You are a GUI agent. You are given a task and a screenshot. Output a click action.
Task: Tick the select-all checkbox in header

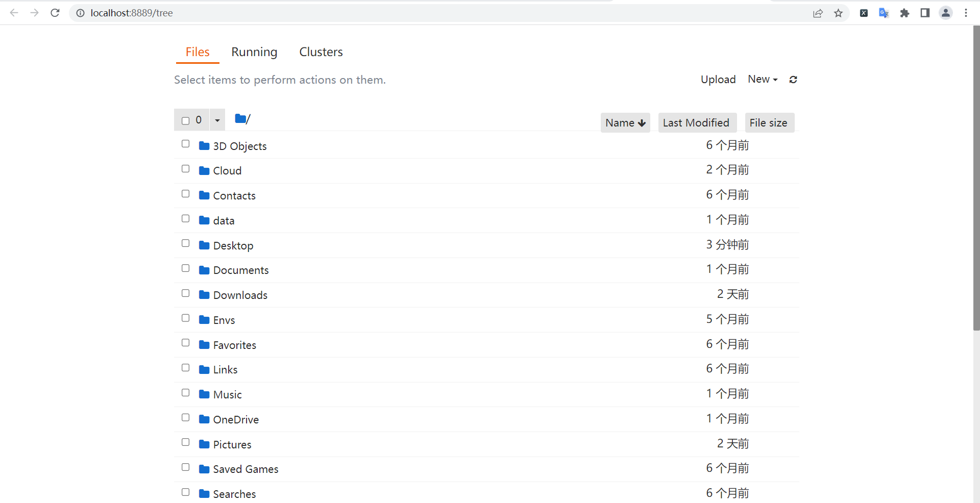pos(185,120)
